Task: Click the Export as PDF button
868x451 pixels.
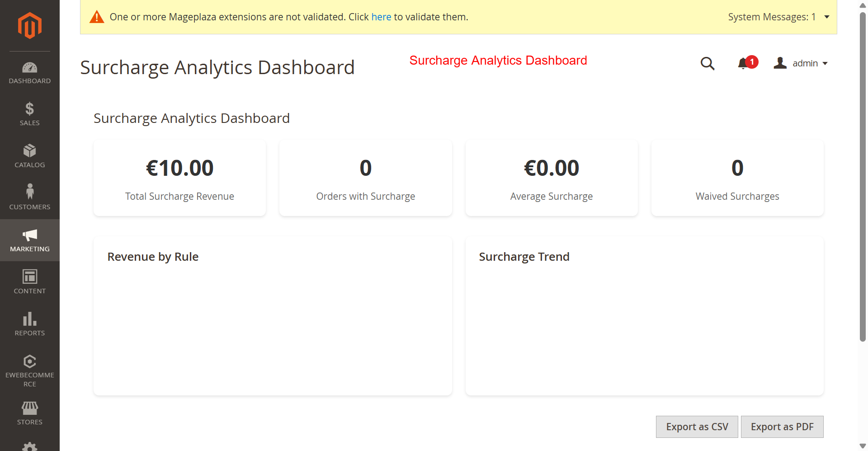Action: pyautogui.click(x=782, y=427)
